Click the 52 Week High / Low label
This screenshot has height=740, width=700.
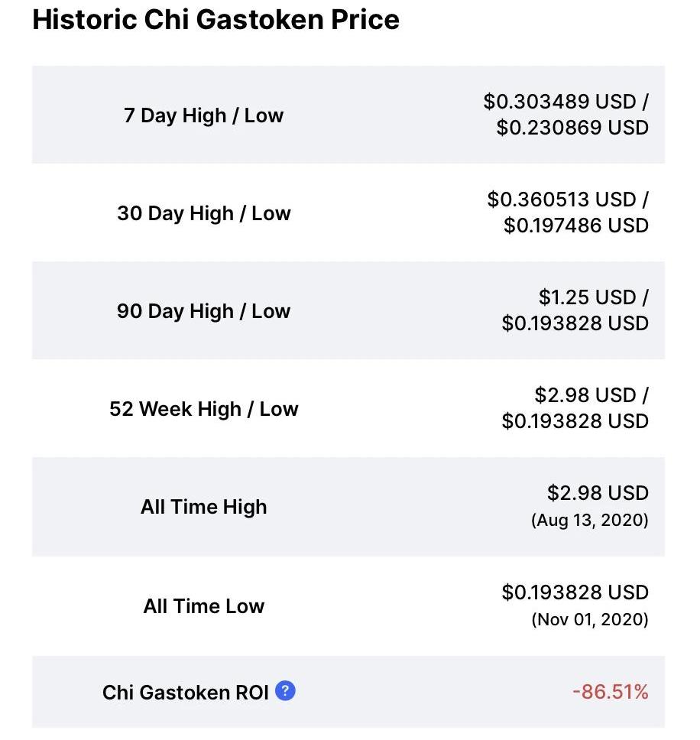204,409
